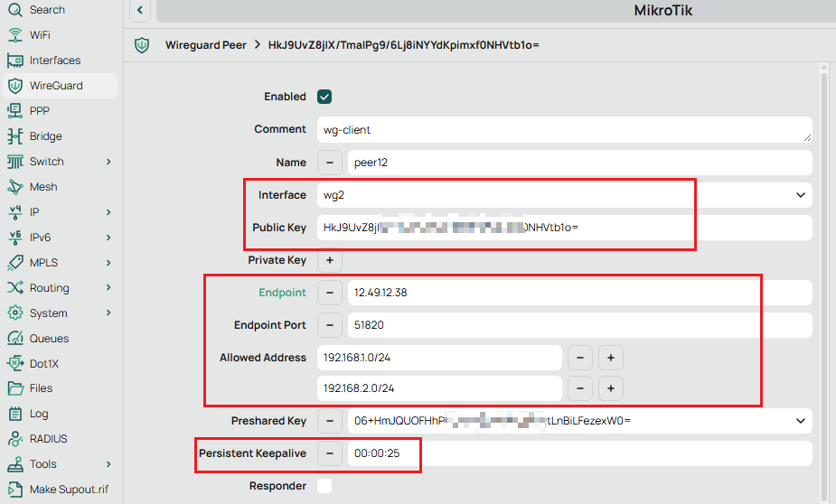Open Interfaces via its card icon
This screenshot has height=504, width=836.
15,61
